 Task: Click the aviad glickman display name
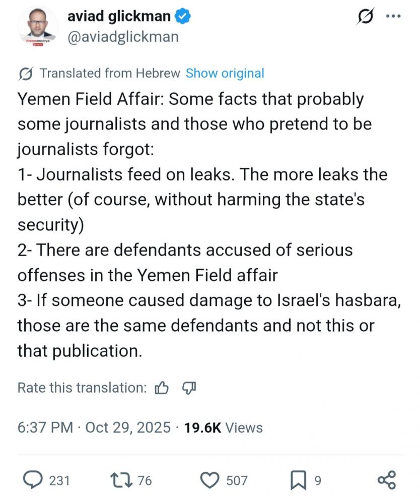click(x=119, y=17)
